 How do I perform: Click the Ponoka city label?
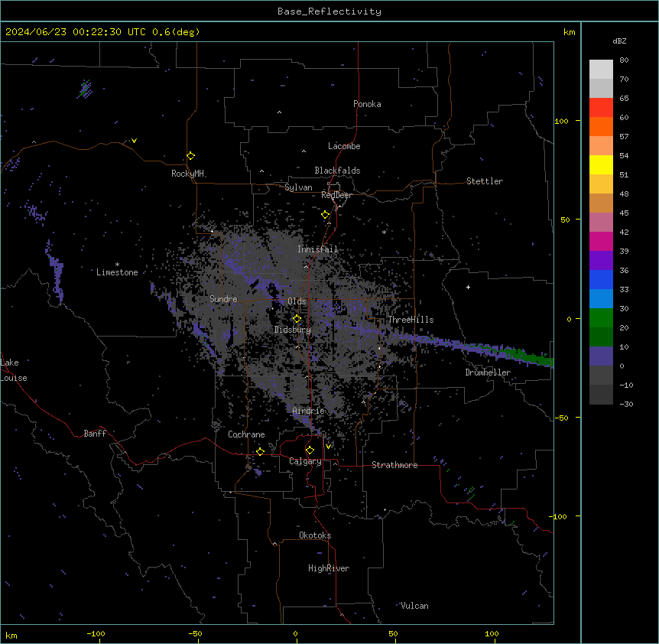[x=367, y=104]
